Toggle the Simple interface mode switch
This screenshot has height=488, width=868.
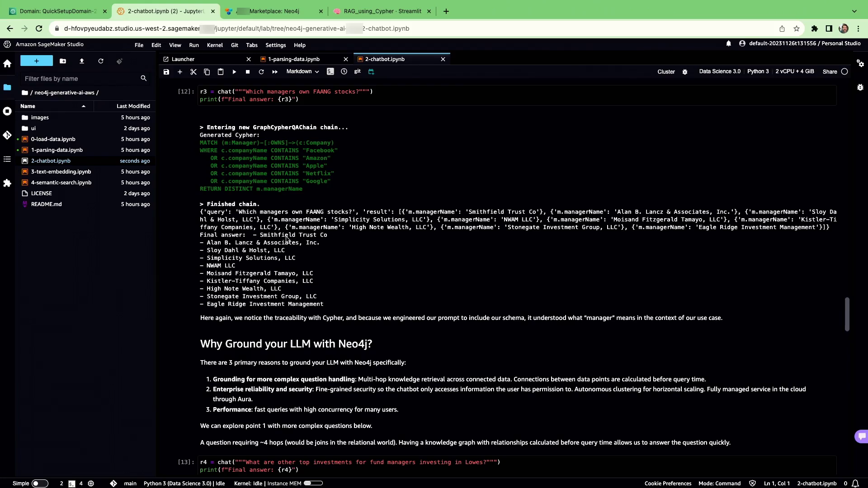click(x=40, y=483)
